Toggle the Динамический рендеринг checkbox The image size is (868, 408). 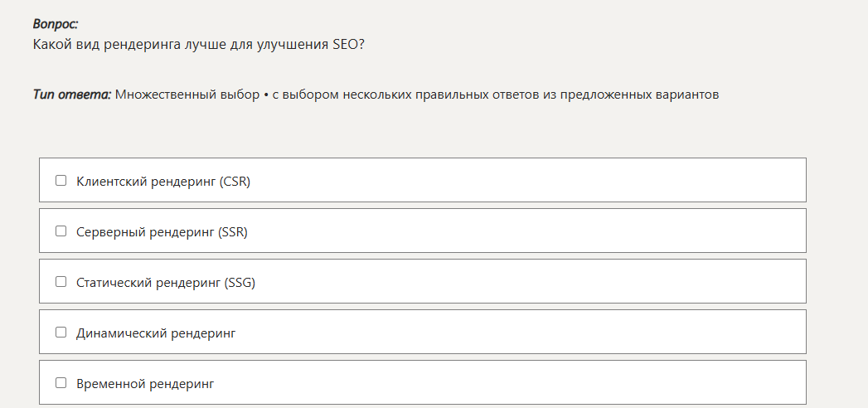tap(61, 333)
